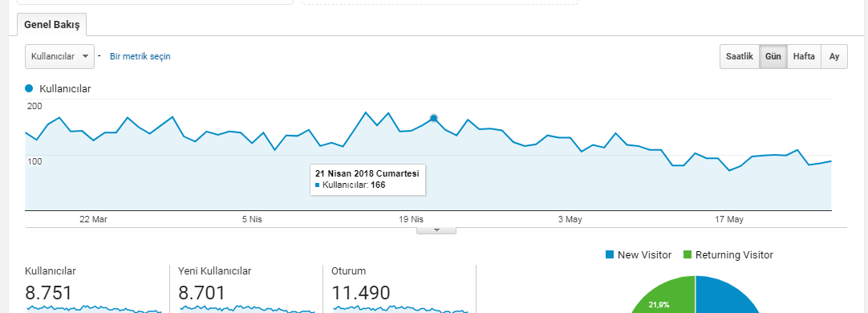Click the 17 May date label
Image resolution: width=868 pixels, height=313 pixels.
(729, 219)
